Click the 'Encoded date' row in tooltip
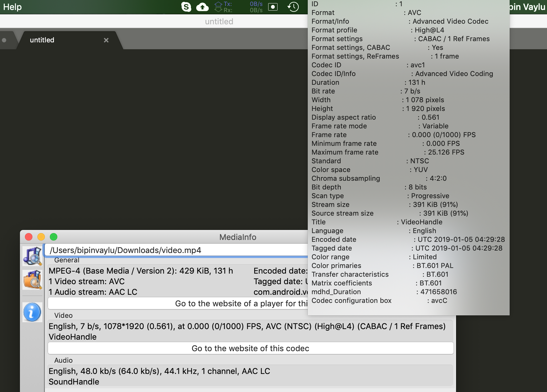Viewport: 547px width, 392px height. 408,240
